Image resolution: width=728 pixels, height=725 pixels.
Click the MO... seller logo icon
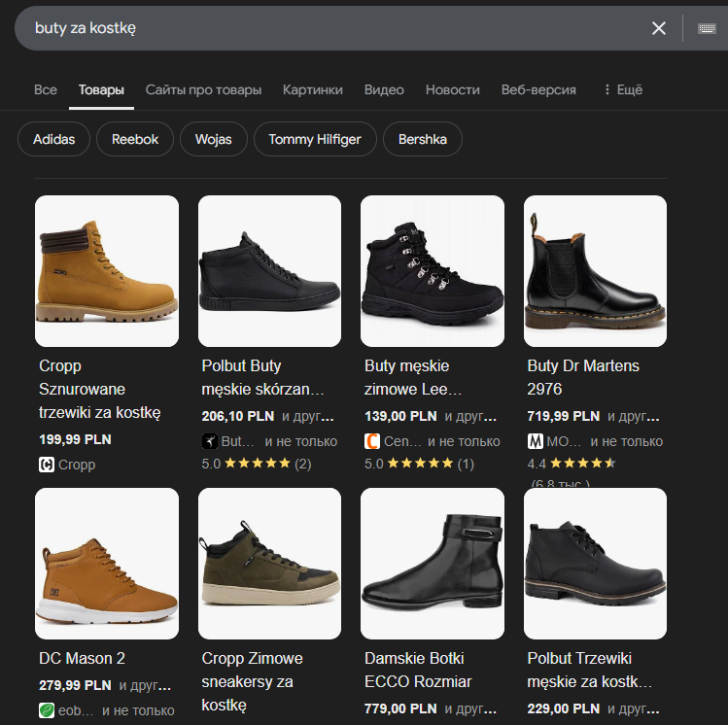tap(535, 441)
